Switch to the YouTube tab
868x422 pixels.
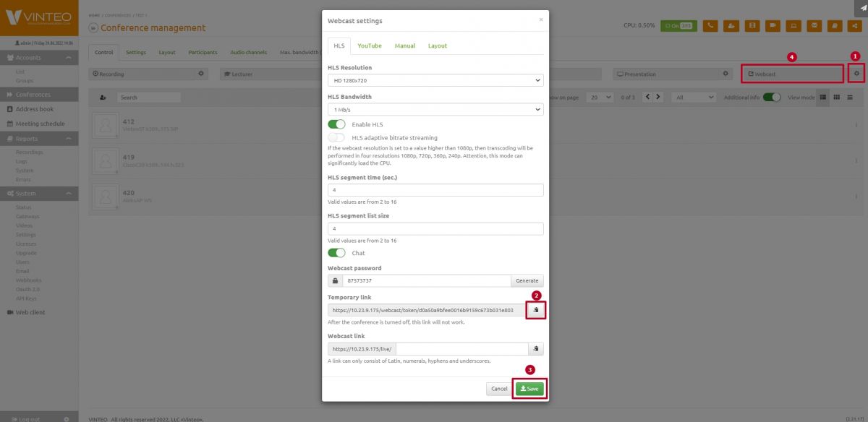pos(369,46)
